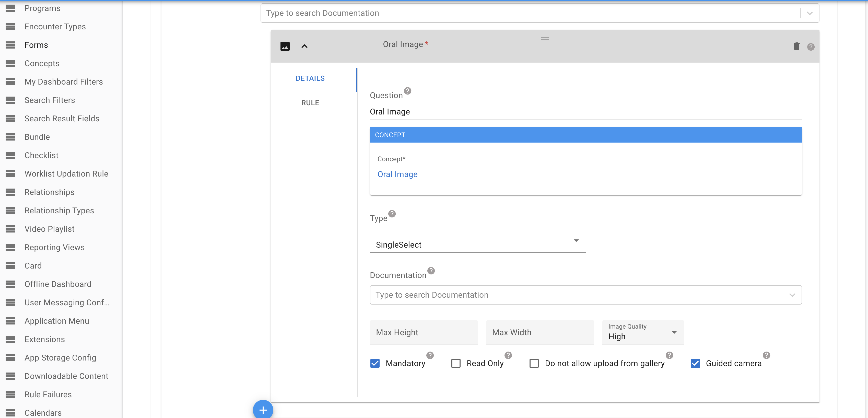Click the list icon beside Encounter Types
This screenshot has width=868, height=418.
tap(10, 26)
